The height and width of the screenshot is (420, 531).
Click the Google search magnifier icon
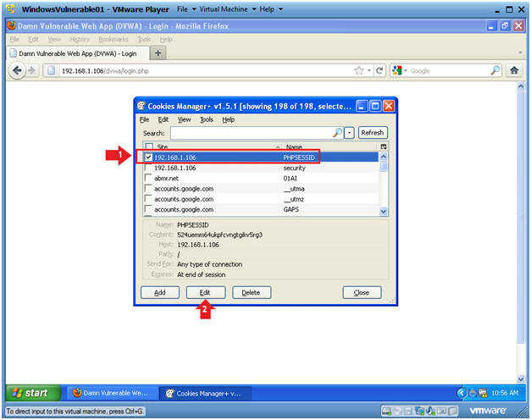click(x=495, y=70)
